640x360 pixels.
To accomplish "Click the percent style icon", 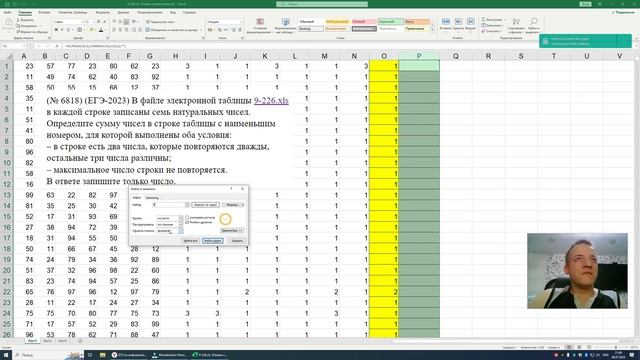I will [220, 30].
